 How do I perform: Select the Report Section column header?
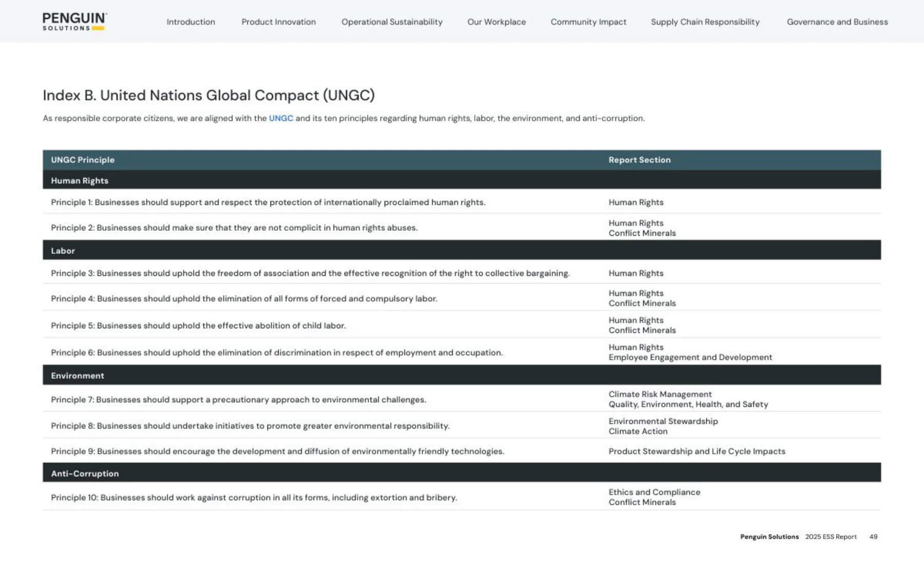[x=640, y=160]
